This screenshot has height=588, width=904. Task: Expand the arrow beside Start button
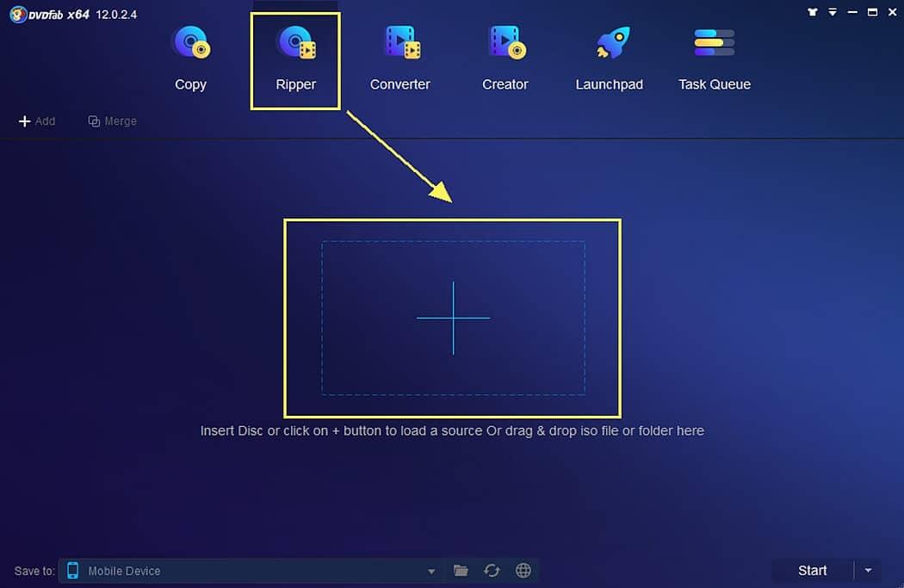pyautogui.click(x=868, y=571)
